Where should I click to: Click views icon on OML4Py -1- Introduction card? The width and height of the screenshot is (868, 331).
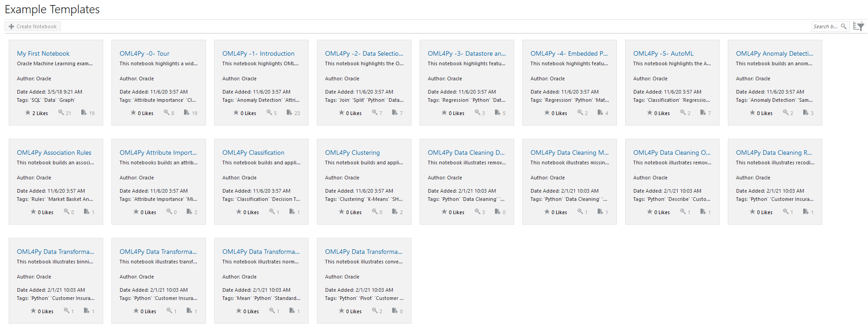(x=269, y=112)
